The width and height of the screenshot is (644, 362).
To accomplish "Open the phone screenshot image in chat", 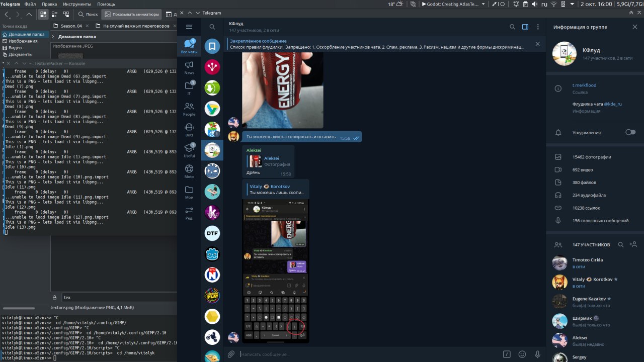I will tap(276, 271).
